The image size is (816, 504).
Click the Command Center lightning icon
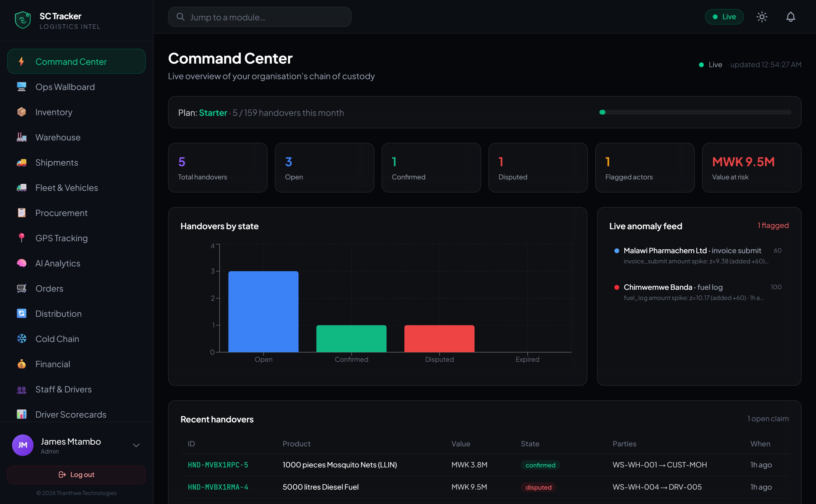click(x=21, y=61)
